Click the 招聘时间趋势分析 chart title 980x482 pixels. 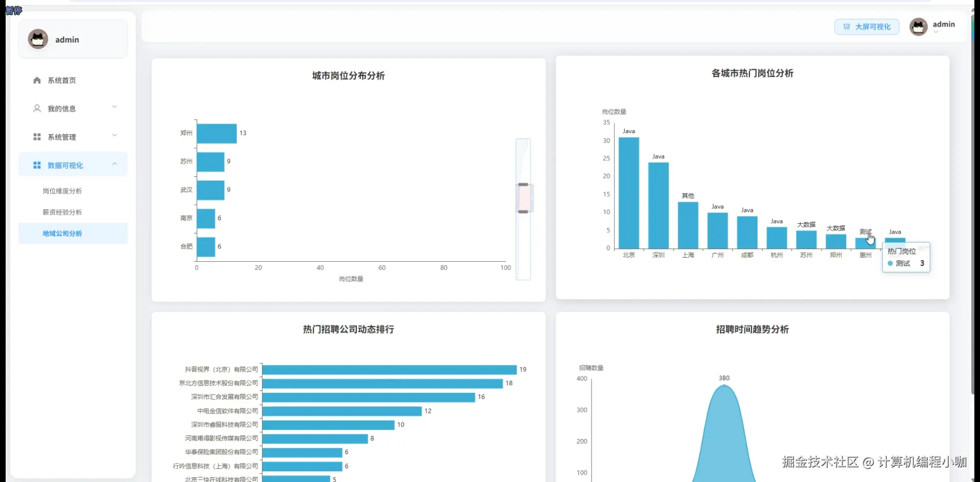point(752,329)
